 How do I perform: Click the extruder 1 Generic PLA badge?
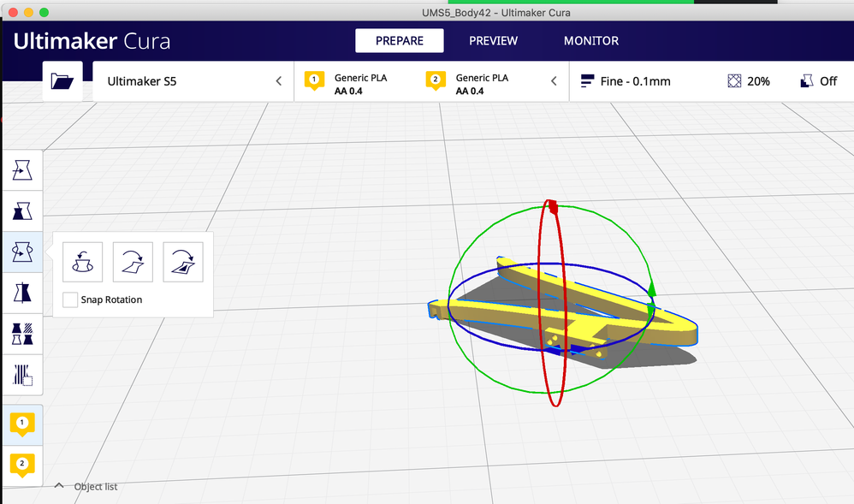coord(314,80)
